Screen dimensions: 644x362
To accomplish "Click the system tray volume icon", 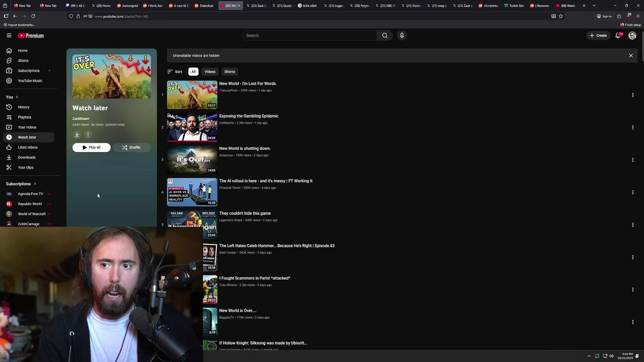I will click(612, 356).
